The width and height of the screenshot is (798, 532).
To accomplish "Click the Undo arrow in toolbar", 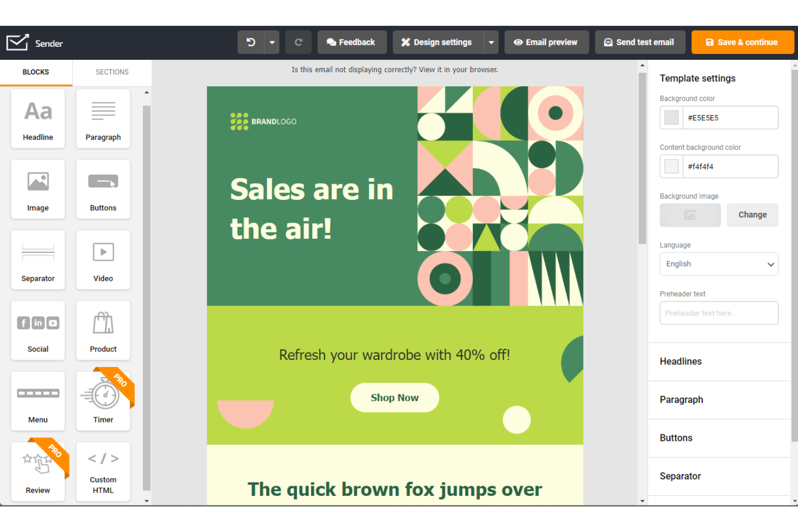I will (251, 42).
